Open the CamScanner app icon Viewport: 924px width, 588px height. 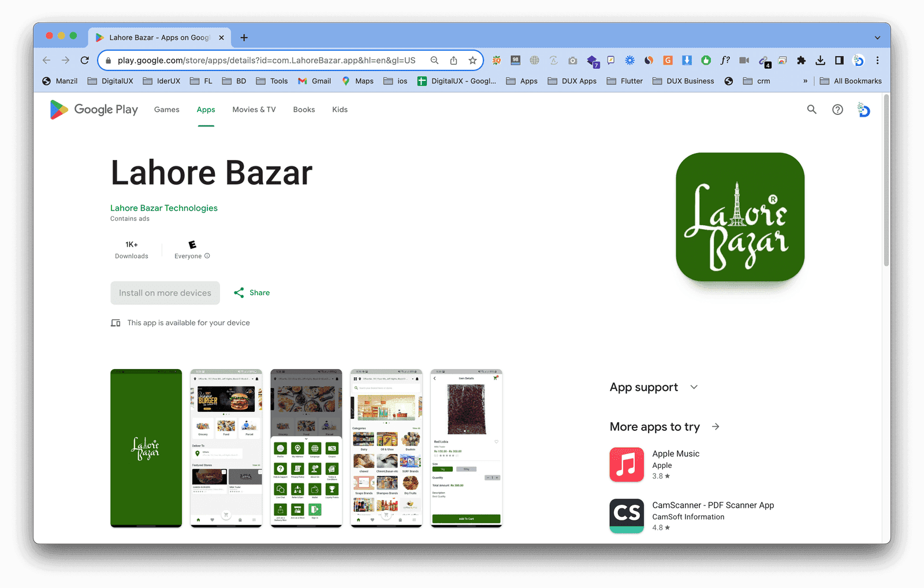tap(627, 516)
